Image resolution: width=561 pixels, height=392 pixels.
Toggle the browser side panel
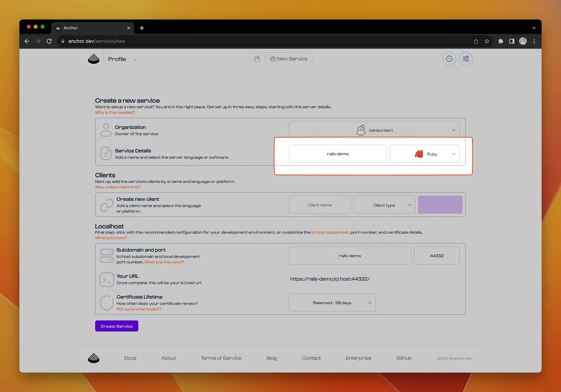pos(512,41)
